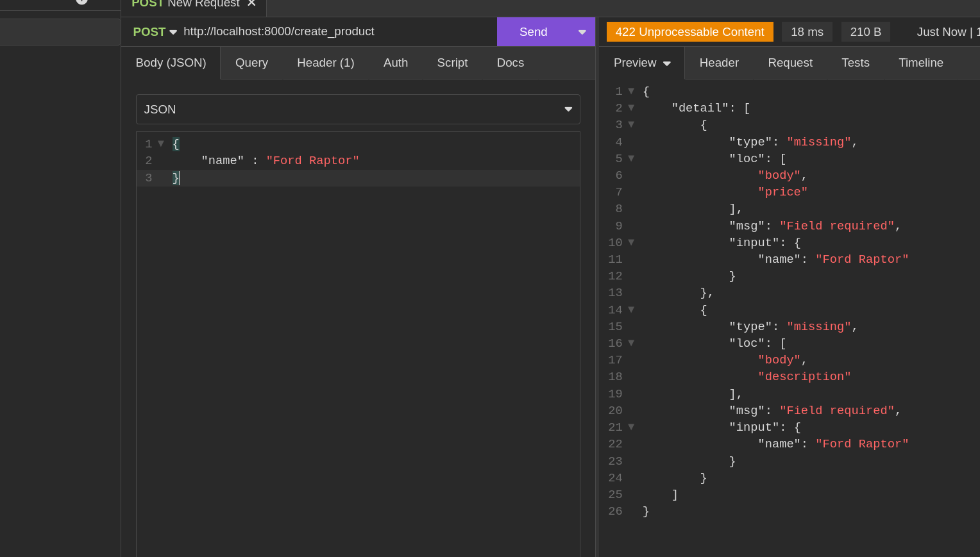
Task: View the response Header tab
Action: pyautogui.click(x=718, y=63)
